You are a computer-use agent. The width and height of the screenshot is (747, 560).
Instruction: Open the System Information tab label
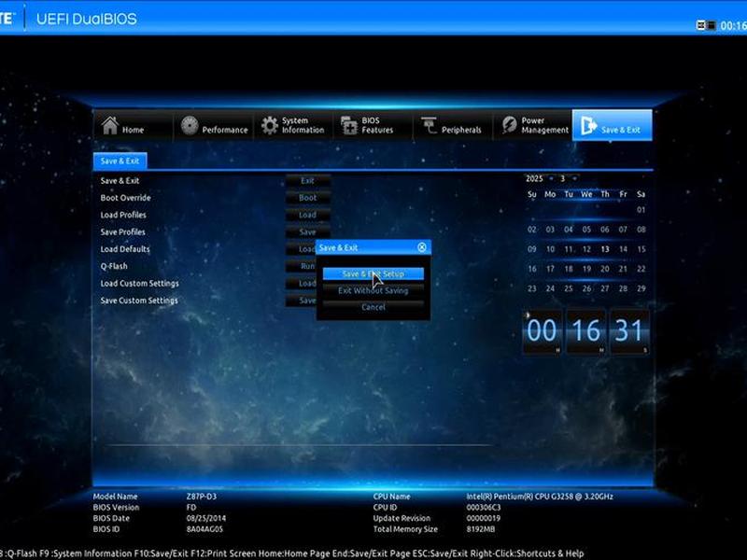point(303,125)
